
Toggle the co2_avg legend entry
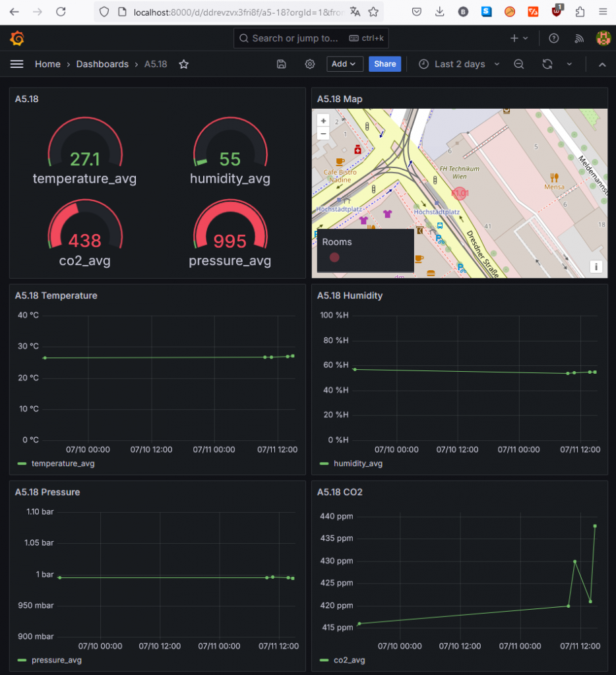[351, 660]
